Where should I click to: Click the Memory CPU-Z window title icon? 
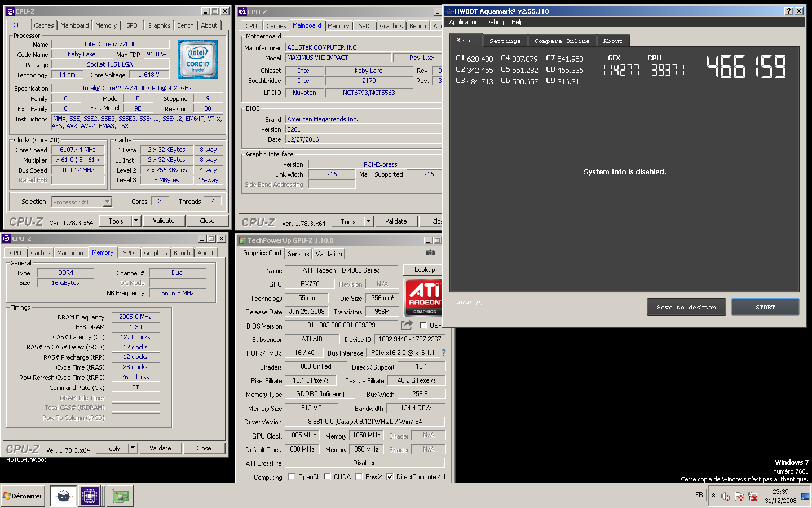[x=7, y=239]
